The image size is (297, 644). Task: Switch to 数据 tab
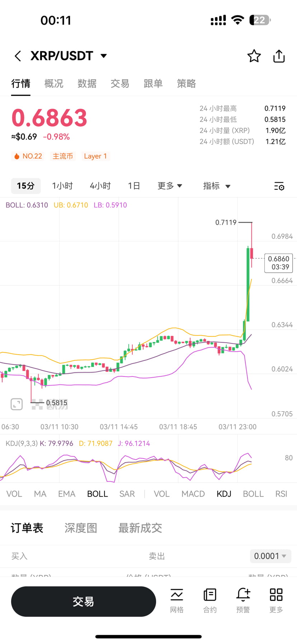(x=87, y=84)
